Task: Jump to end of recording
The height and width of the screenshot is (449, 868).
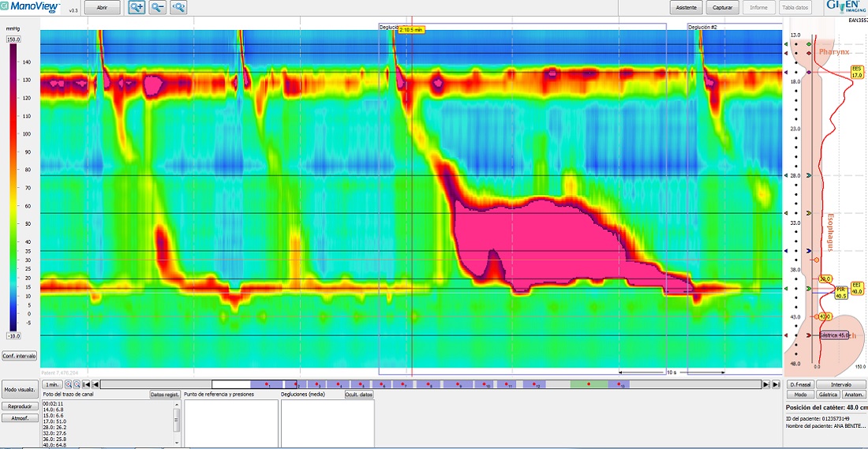Action: [x=776, y=384]
